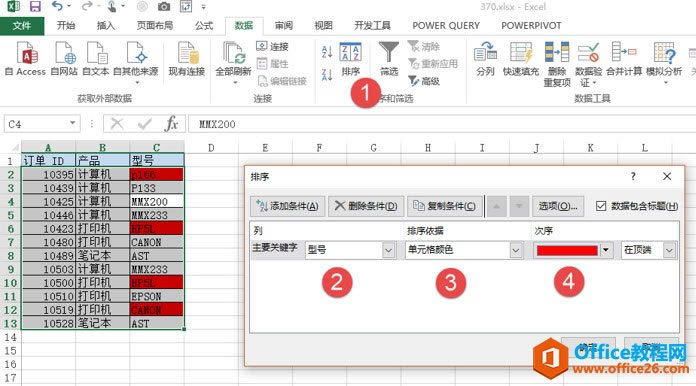Switch to Home (开始) tab
Viewport: 696px width, 386px height.
click(x=66, y=26)
